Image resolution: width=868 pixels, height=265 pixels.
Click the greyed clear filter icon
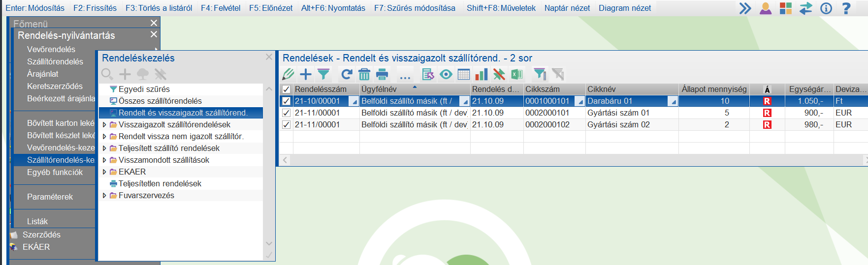coord(558,74)
